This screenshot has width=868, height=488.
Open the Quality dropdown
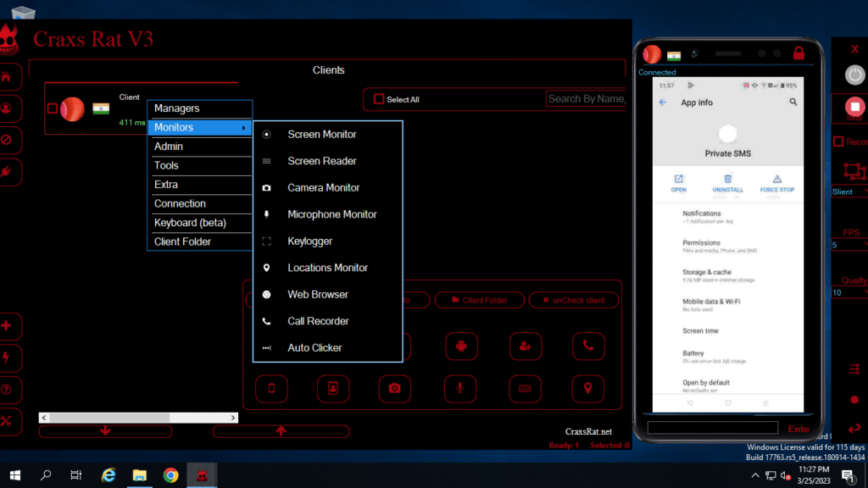point(849,292)
